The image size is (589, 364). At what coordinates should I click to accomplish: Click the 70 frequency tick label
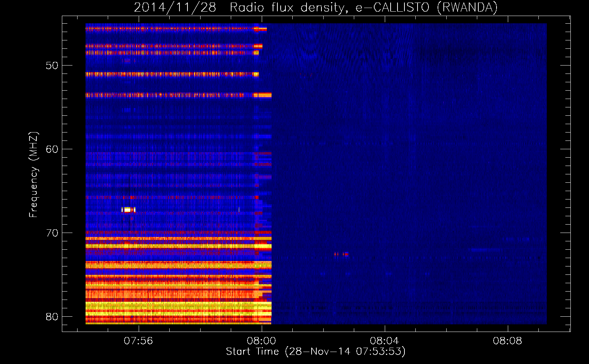tap(52, 233)
